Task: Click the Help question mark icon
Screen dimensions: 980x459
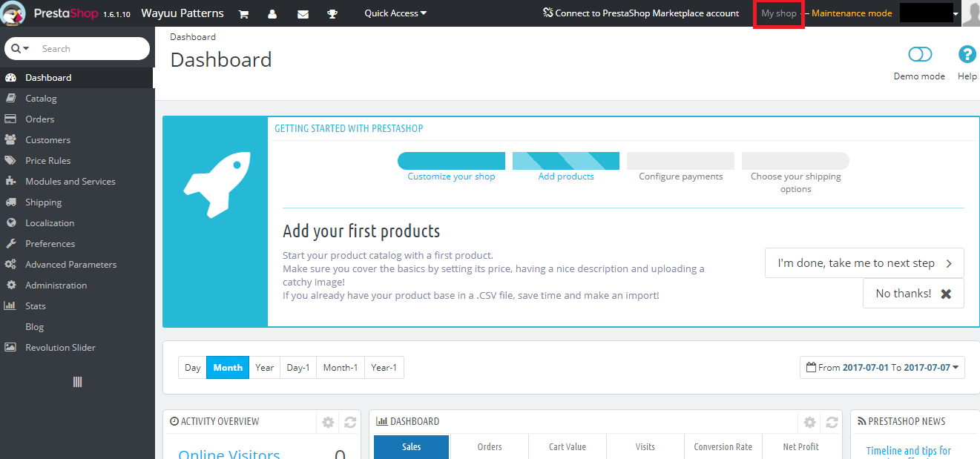Action: click(x=967, y=54)
